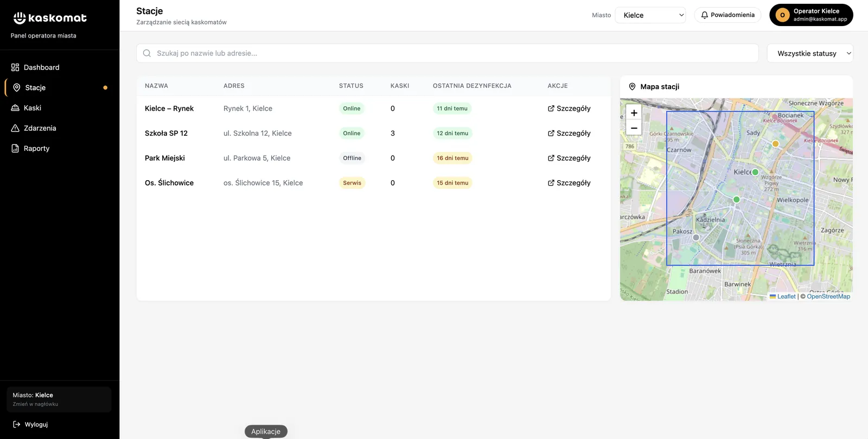Open the Leaflet attribution link

(x=783, y=297)
